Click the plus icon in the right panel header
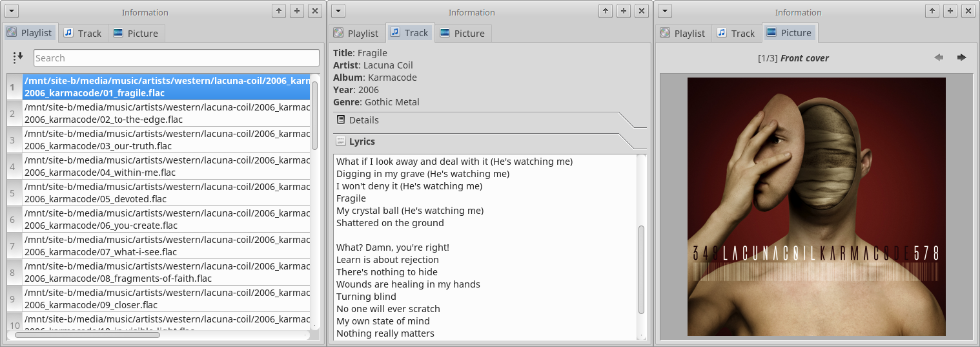The height and width of the screenshot is (347, 980). tap(950, 11)
